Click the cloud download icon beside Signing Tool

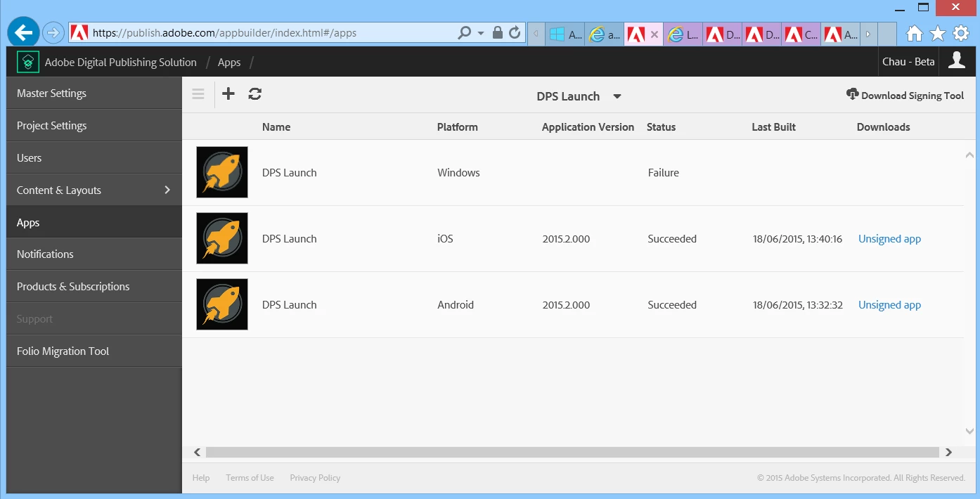coord(853,94)
